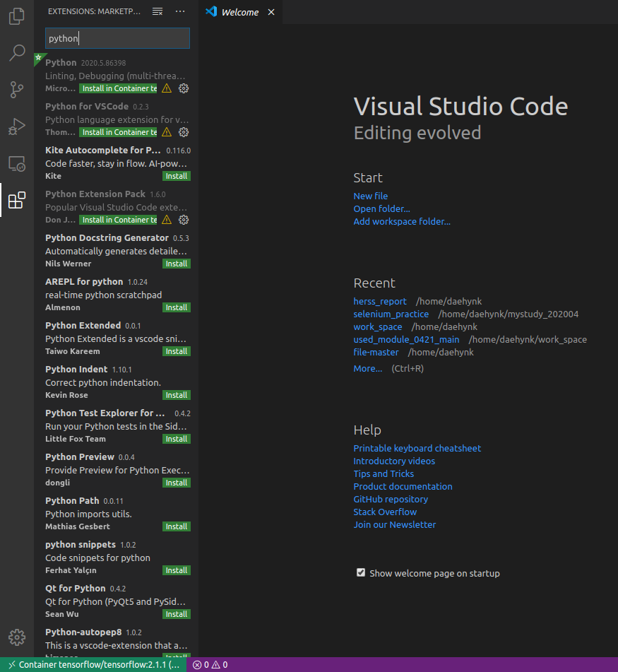The width and height of the screenshot is (618, 672).
Task: Toggle Show welcome page on startup
Action: click(361, 572)
